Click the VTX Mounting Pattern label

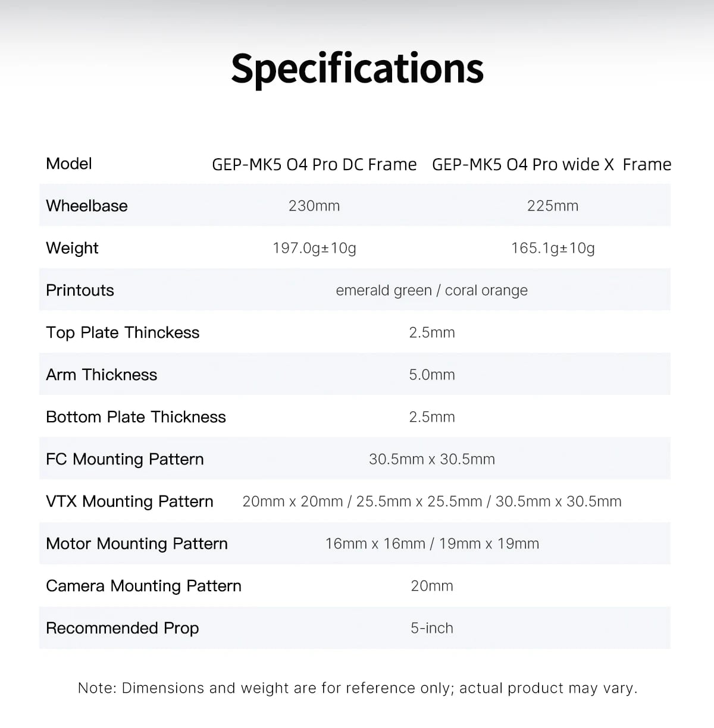129,501
